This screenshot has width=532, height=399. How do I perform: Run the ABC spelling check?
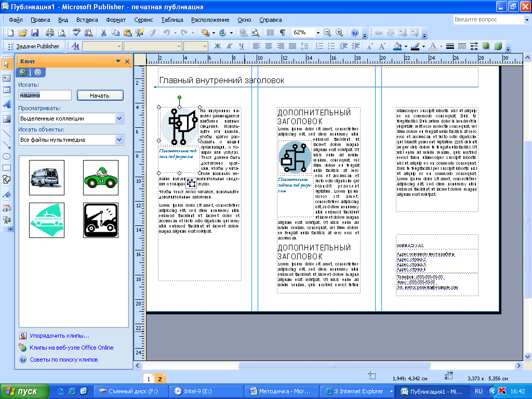point(77,33)
